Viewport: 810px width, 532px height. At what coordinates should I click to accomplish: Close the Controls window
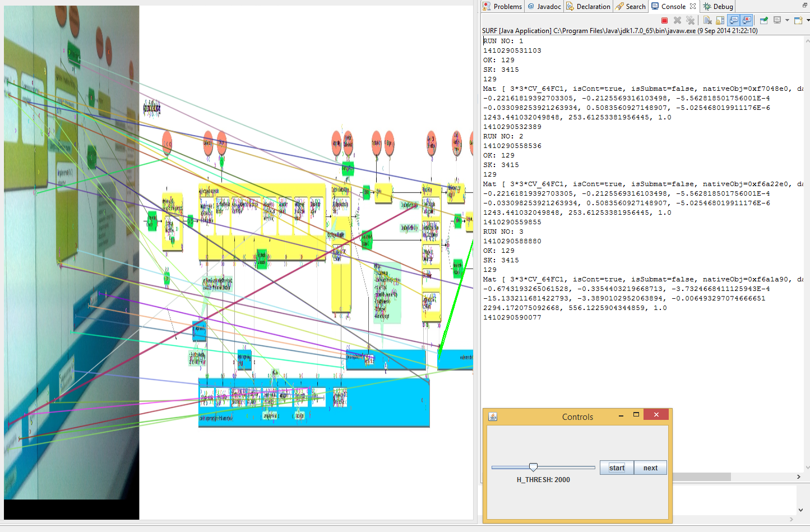pyautogui.click(x=656, y=414)
